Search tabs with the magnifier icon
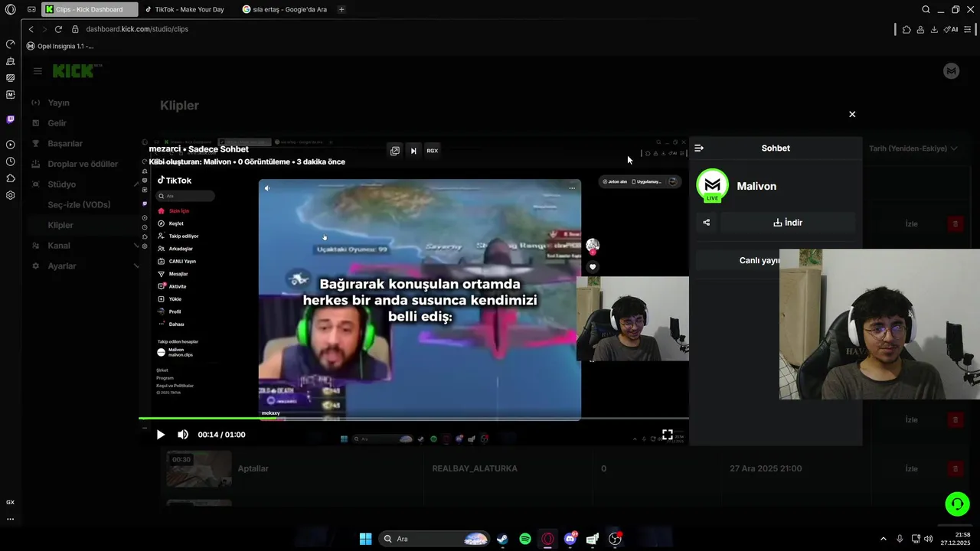This screenshot has width=980, height=551. pos(926,9)
